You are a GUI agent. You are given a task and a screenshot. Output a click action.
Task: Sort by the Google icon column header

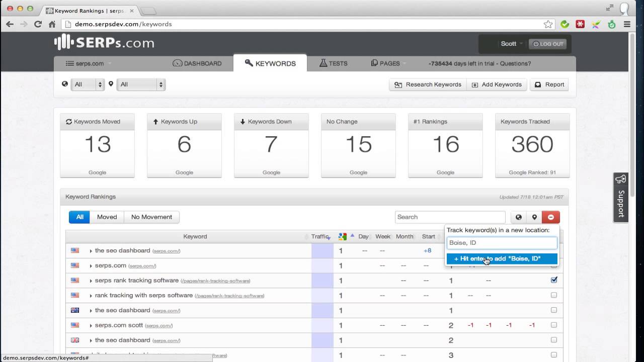343,236
